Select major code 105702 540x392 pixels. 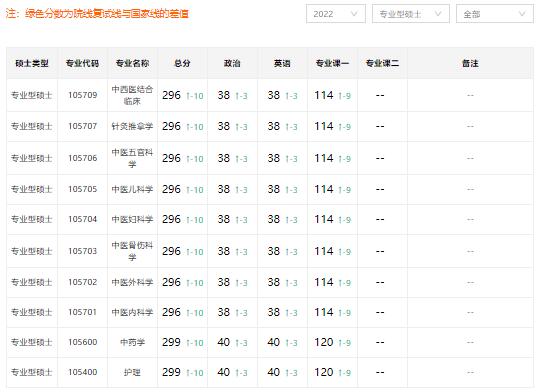83,282
